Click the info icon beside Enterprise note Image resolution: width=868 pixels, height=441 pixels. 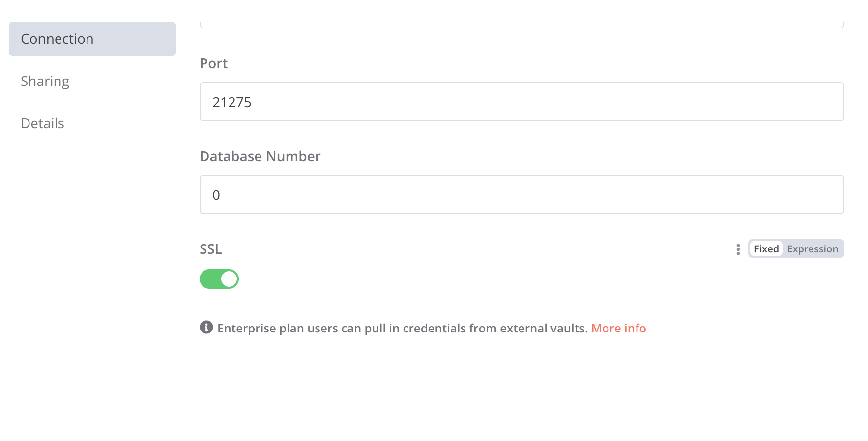[x=206, y=327]
